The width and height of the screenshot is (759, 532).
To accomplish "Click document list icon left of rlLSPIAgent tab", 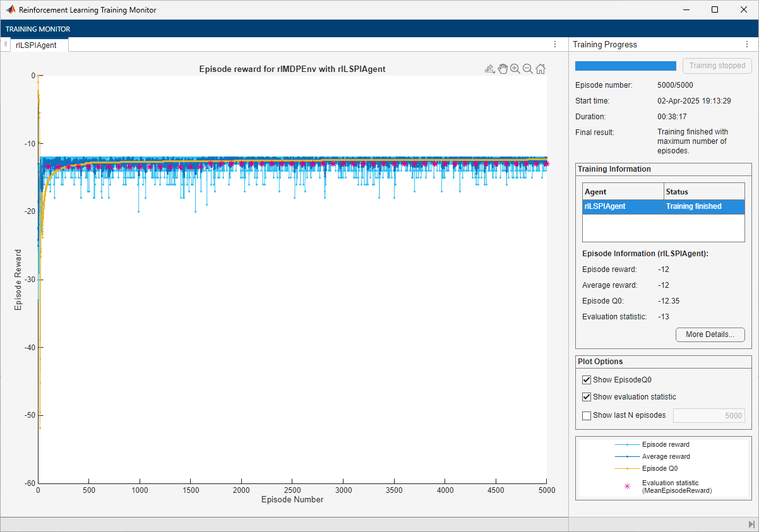I will coord(5,45).
